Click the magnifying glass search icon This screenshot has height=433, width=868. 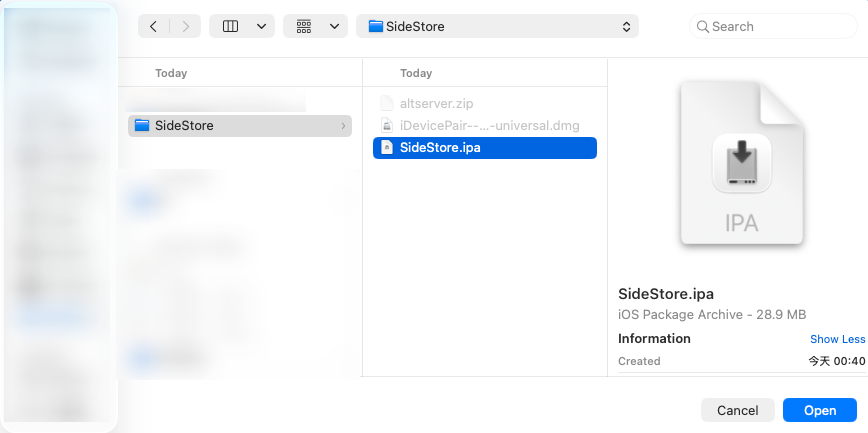pos(702,27)
